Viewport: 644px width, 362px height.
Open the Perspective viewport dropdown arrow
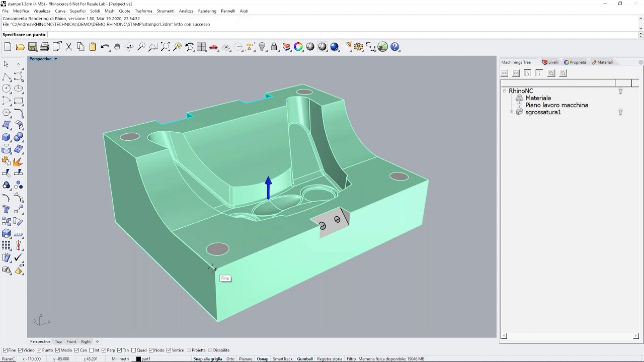pyautogui.click(x=55, y=59)
